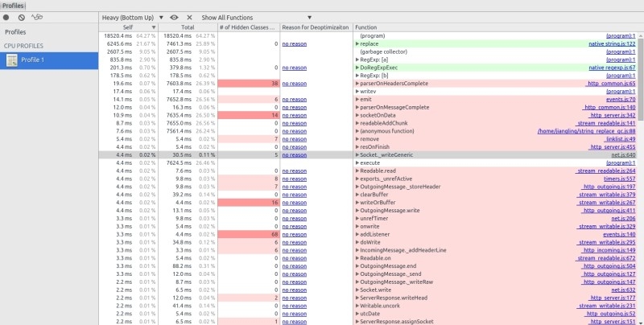644x325 pixels.
Task: Click the X icon to exclude selected function
Action: click(189, 17)
